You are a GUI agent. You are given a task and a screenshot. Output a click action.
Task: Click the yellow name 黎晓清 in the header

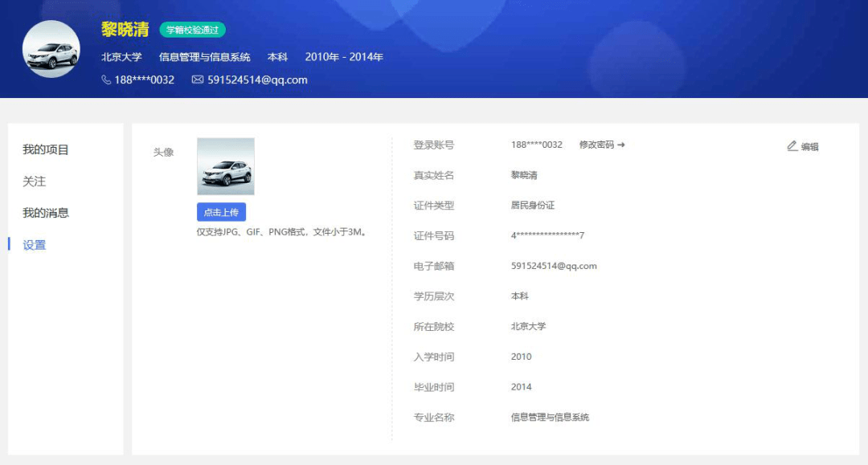coord(125,30)
